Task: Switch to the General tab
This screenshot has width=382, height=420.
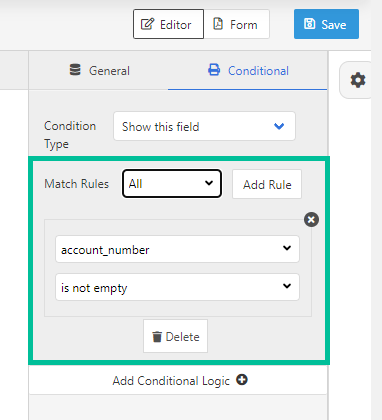Action: (99, 71)
